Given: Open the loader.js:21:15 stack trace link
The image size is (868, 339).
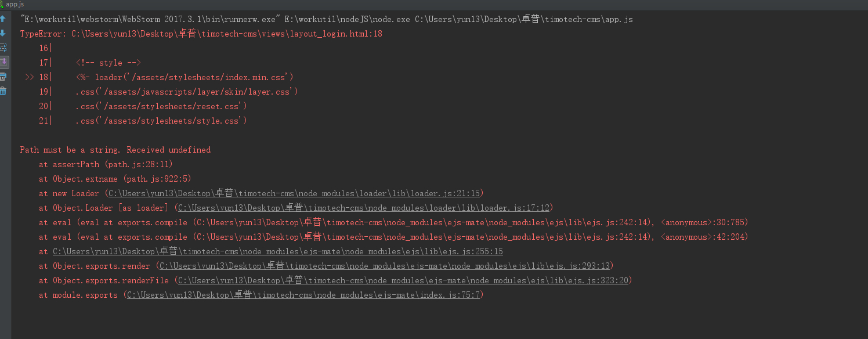Looking at the screenshot, I should coord(295,193).
